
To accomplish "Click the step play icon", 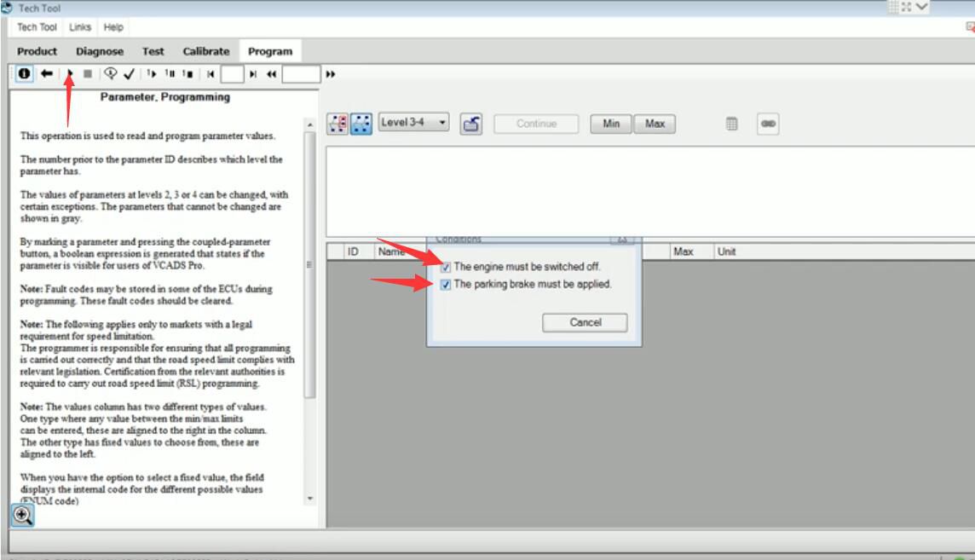I will tap(151, 73).
